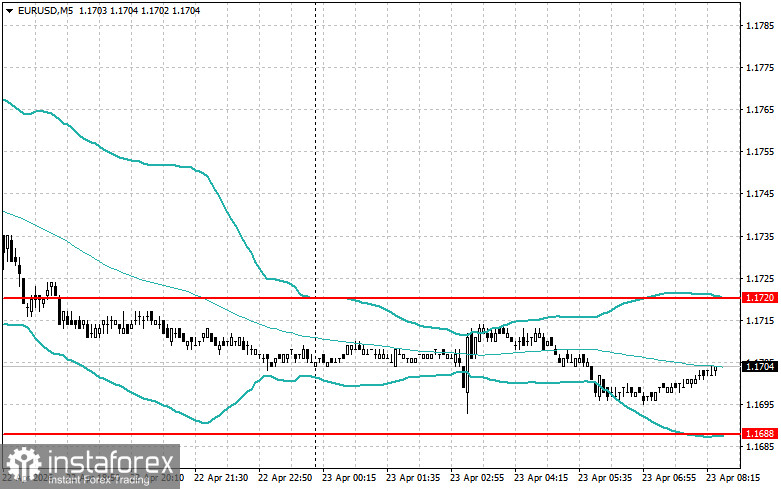This screenshot has width=781, height=489.
Task: Click the 23 Apr 04:15 time label
Action: click(x=541, y=478)
